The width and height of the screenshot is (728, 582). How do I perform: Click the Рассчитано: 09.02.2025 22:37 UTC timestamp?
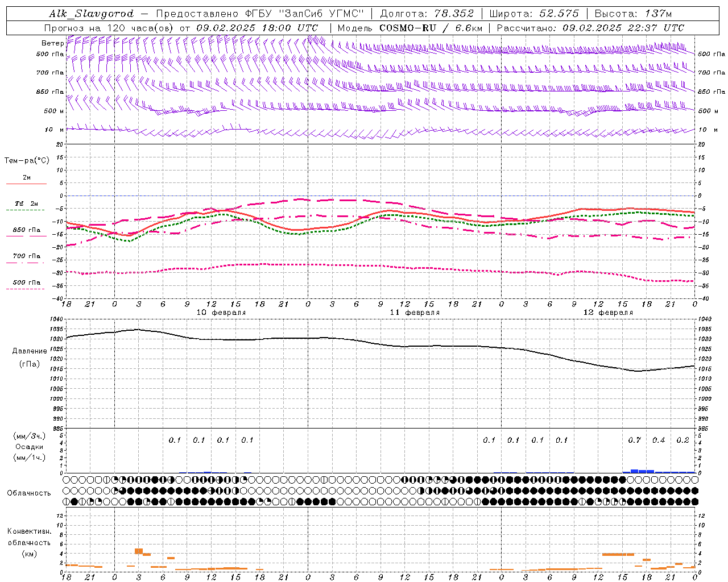590,28
